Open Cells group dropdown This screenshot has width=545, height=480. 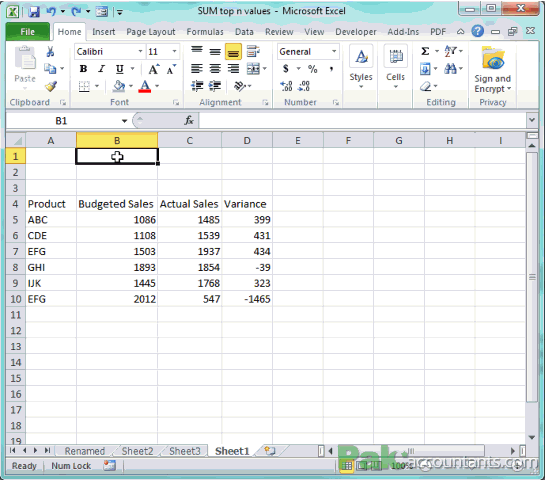pos(396,67)
